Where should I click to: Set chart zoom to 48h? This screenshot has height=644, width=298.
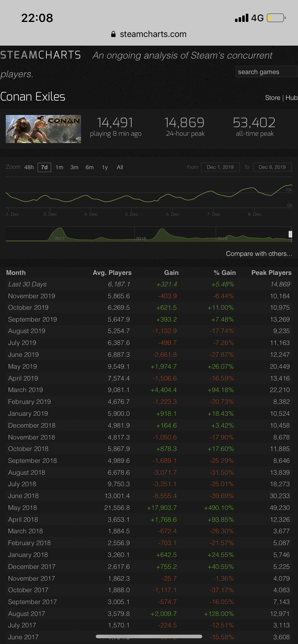click(29, 167)
